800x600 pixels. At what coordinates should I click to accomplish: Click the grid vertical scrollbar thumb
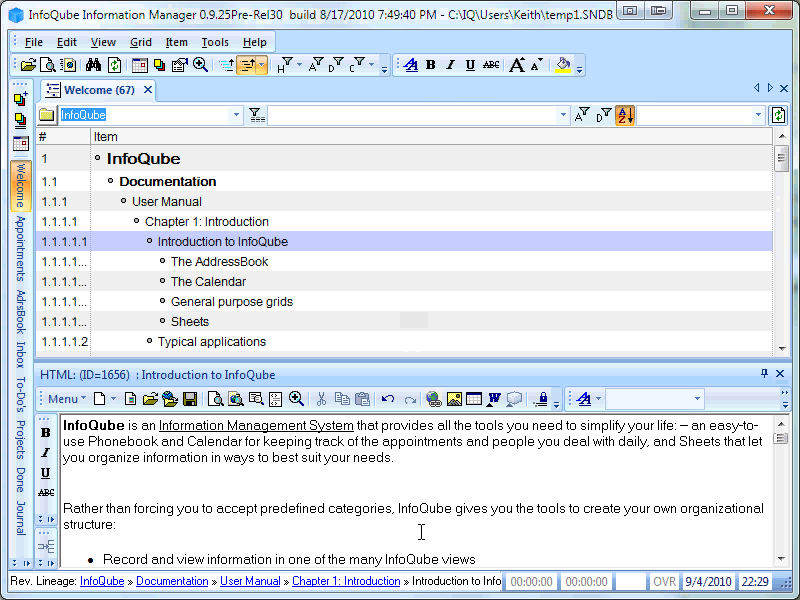[x=781, y=158]
